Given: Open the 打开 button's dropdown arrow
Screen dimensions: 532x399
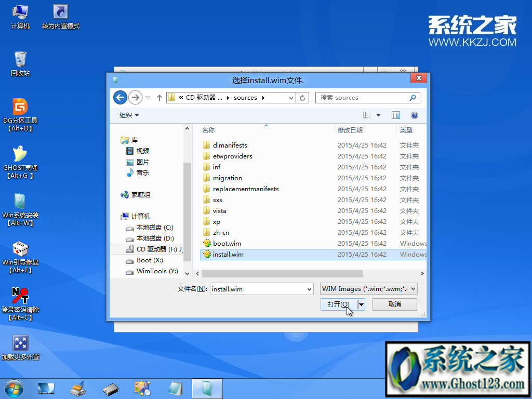Looking at the screenshot, I should (360, 303).
